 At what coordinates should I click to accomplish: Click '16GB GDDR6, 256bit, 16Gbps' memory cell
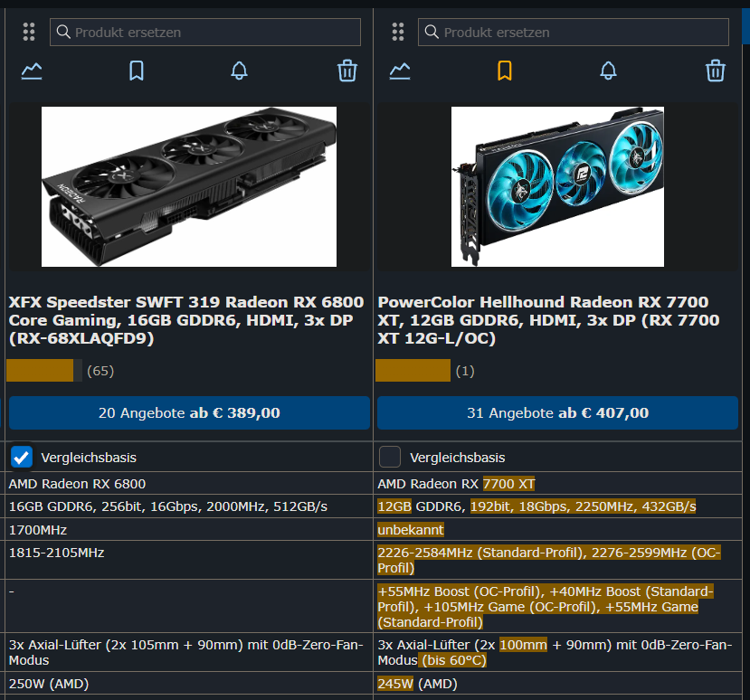(189, 506)
